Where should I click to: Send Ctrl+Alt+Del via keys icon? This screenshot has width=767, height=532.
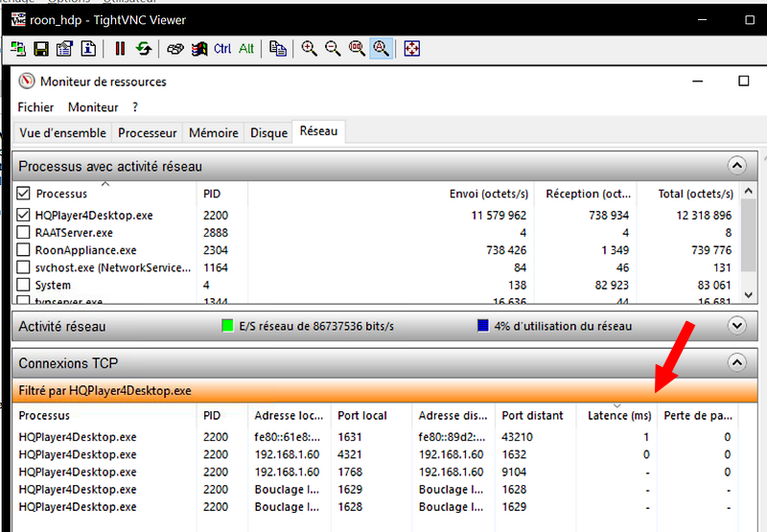click(x=175, y=49)
